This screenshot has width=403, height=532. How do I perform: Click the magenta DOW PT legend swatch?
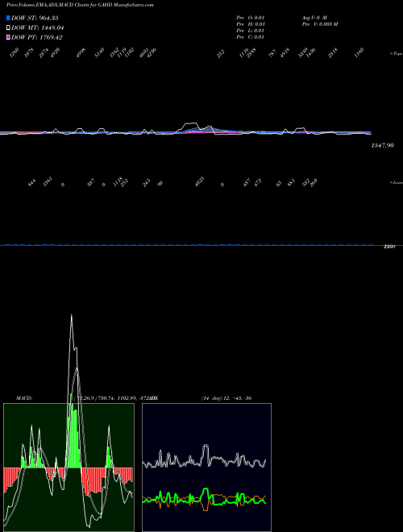pyautogui.click(x=8, y=37)
